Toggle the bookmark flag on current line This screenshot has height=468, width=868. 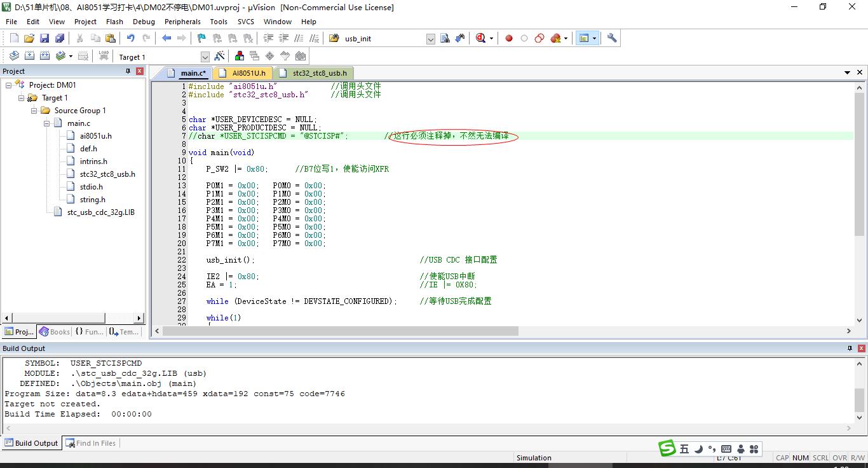pos(201,38)
